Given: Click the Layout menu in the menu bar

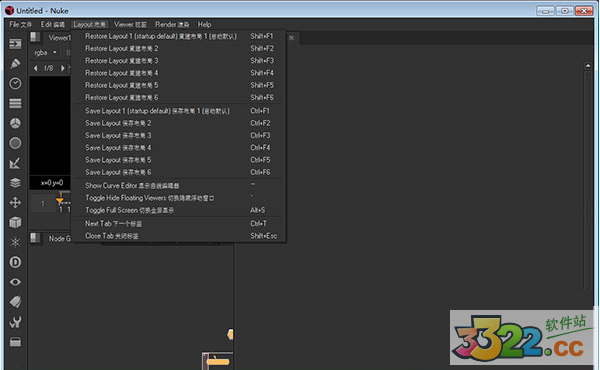Looking at the screenshot, I should [x=90, y=24].
